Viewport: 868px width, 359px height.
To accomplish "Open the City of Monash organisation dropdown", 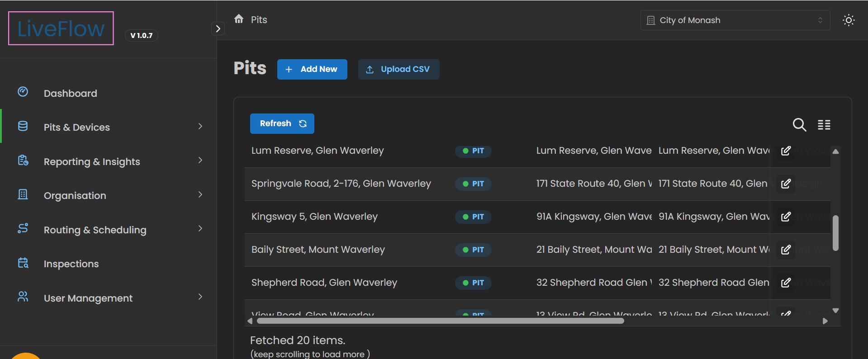I will coord(735,20).
